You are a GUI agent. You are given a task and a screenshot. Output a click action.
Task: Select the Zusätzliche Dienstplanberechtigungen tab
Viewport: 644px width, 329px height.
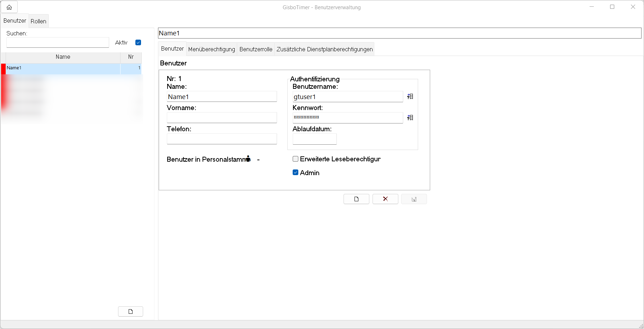pos(324,49)
